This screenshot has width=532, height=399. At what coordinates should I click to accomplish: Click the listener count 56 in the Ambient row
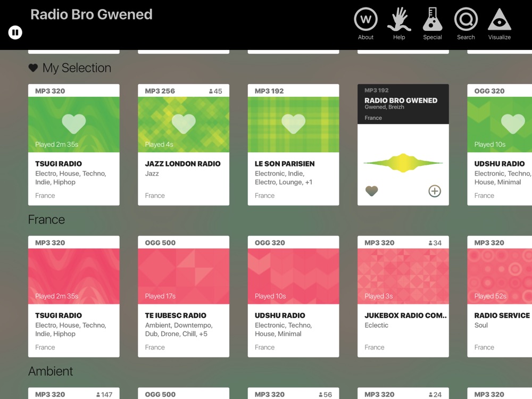pyautogui.click(x=325, y=395)
